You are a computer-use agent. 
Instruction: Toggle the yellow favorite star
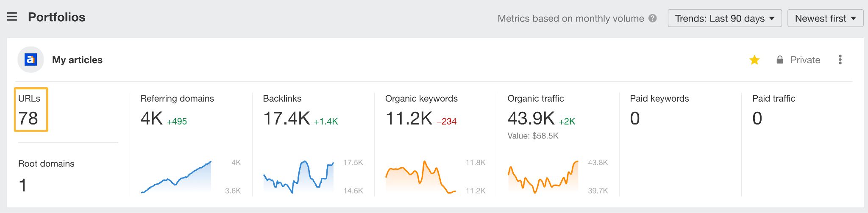click(x=754, y=60)
